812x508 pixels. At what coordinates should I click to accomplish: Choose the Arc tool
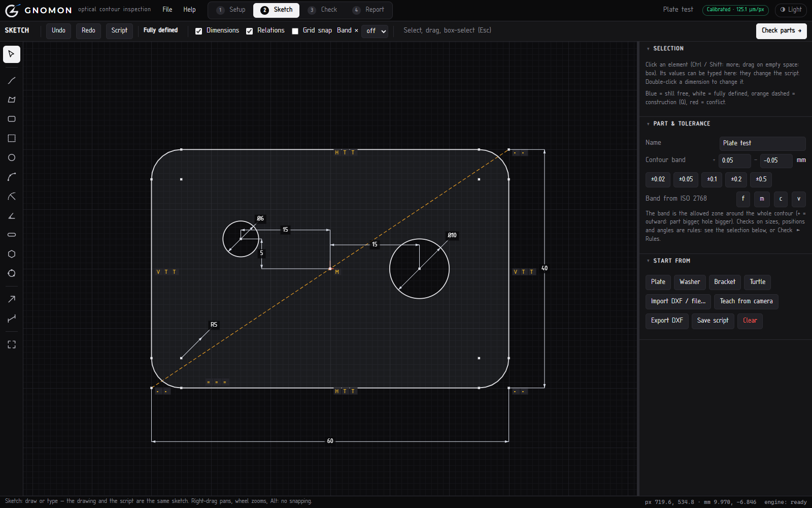tap(12, 177)
